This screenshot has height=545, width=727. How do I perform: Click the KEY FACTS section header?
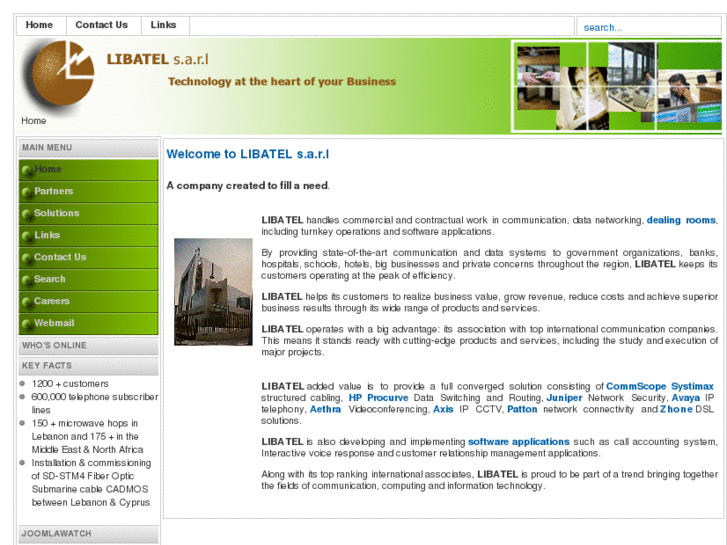pos(88,366)
